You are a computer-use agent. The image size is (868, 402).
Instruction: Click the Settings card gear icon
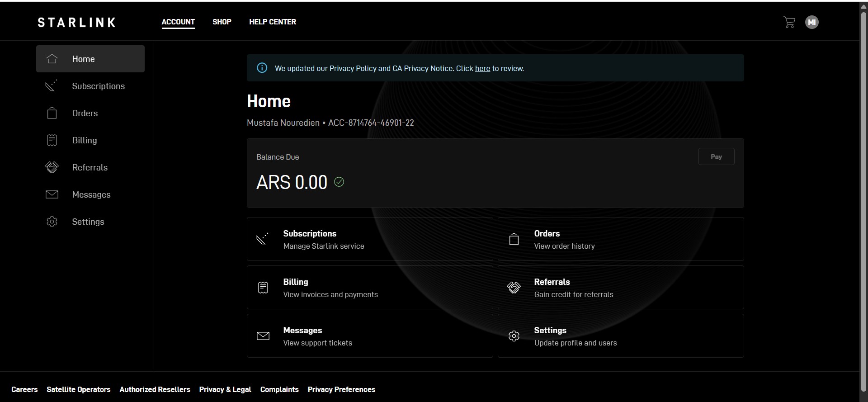point(514,336)
